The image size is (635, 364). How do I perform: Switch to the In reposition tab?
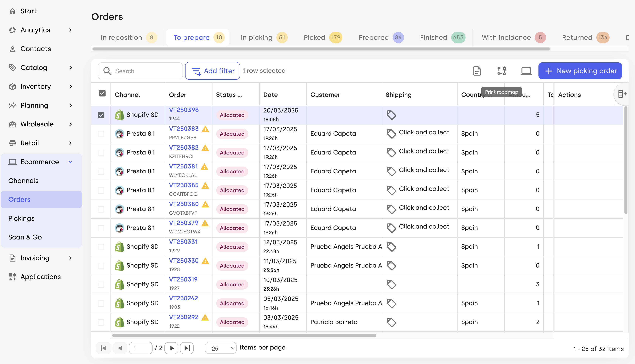129,37
